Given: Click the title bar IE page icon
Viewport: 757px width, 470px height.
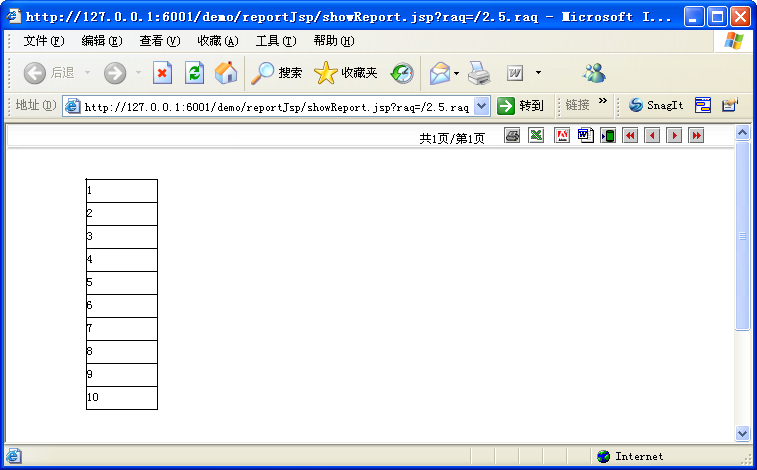Looking at the screenshot, I should 14,17.
